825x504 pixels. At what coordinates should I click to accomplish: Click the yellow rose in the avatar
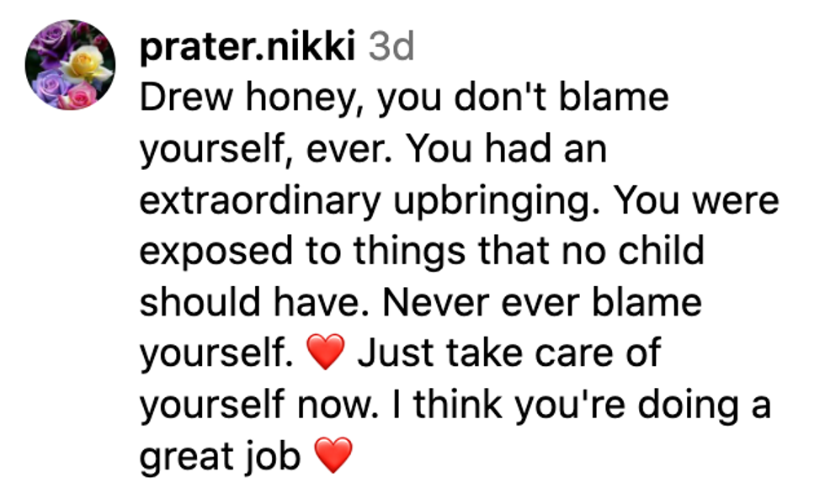coord(87,65)
